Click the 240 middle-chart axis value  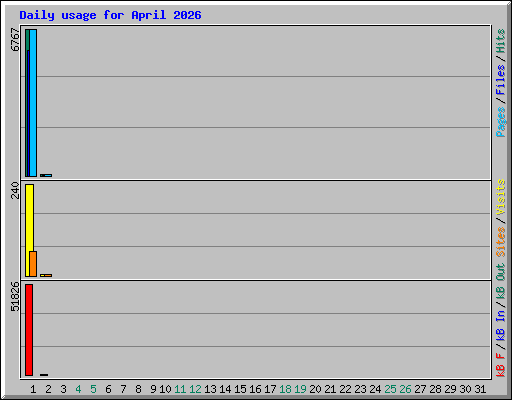pyautogui.click(x=15, y=190)
